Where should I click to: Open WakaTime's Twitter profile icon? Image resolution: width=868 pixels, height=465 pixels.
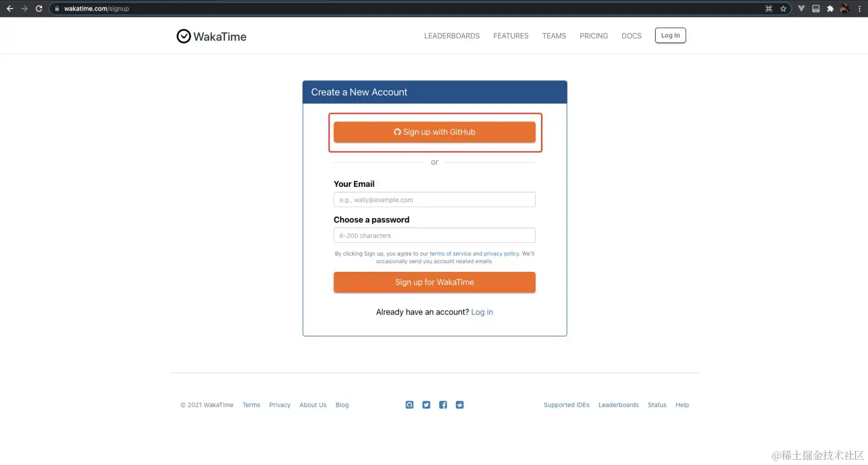click(x=426, y=405)
